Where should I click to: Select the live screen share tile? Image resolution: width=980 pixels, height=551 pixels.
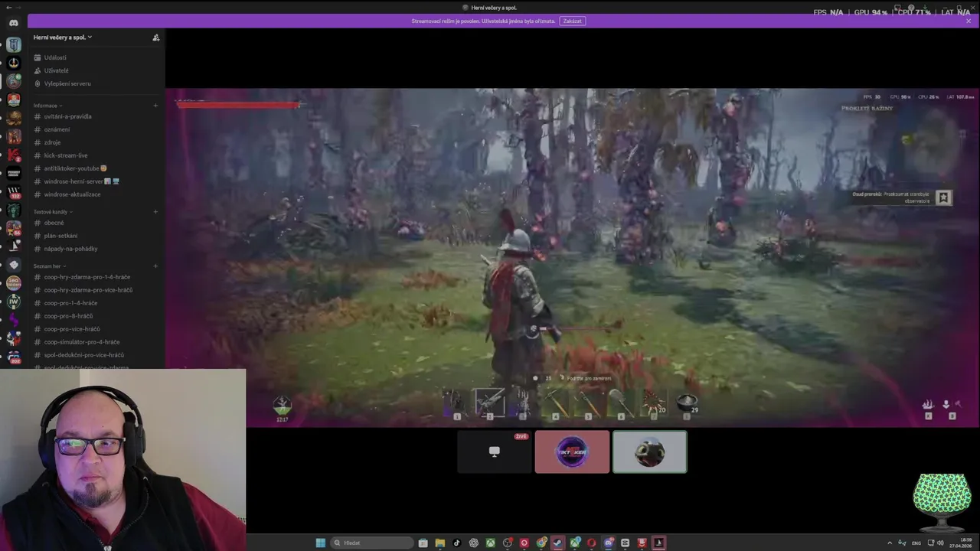(x=495, y=452)
